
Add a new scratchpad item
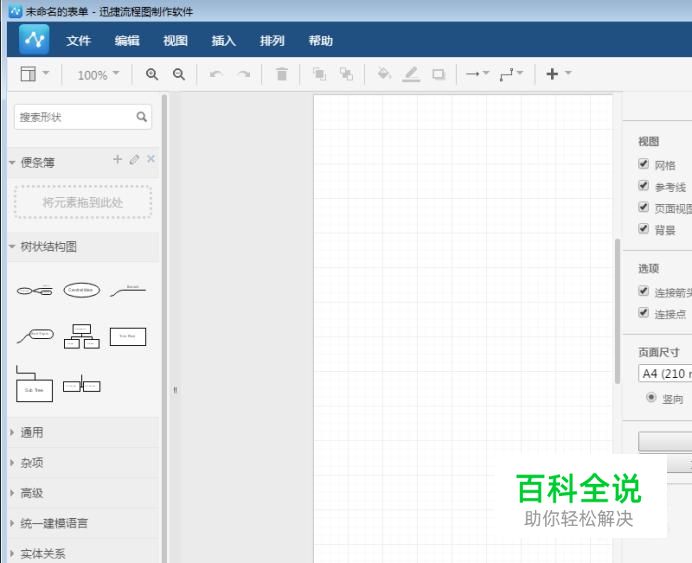coord(117,159)
